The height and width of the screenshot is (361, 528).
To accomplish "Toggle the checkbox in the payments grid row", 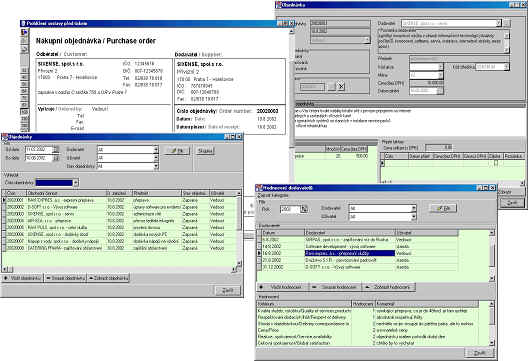I will pyautogui.click(x=496, y=163).
